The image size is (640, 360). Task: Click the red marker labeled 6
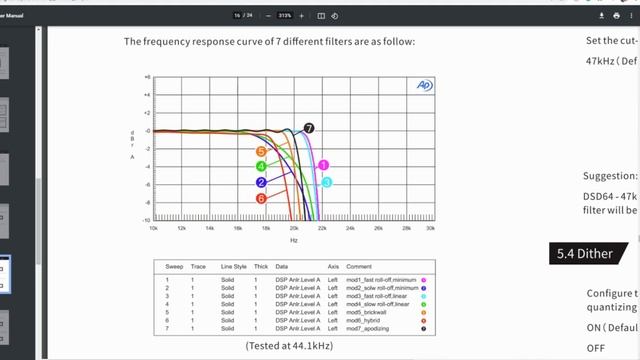tap(261, 199)
